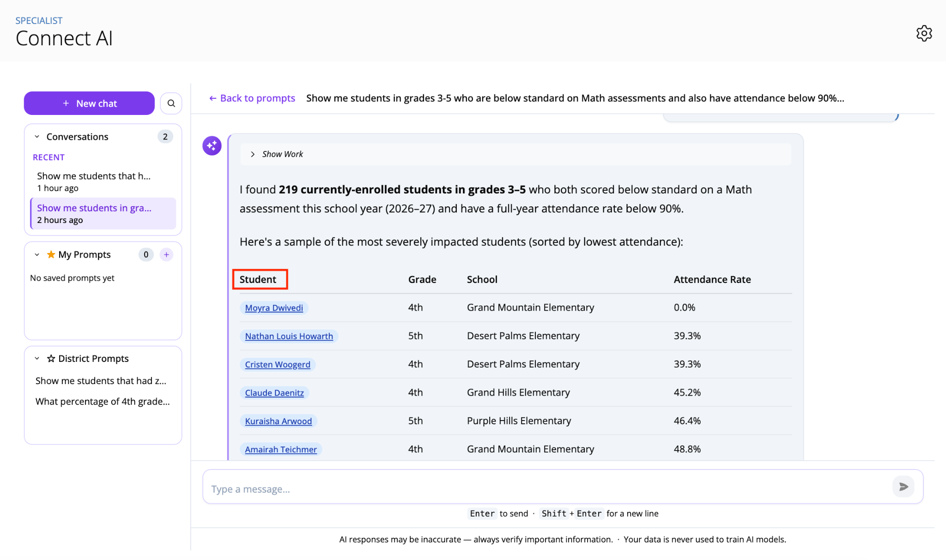Click the AI sparkle avatar icon
This screenshot has width=946, height=560.
(212, 146)
